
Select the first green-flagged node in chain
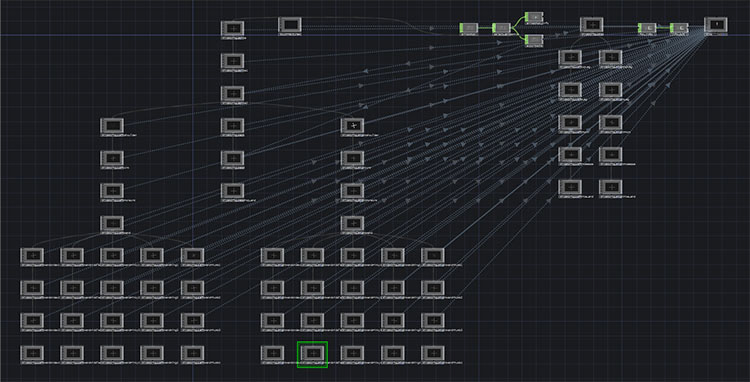[x=469, y=28]
